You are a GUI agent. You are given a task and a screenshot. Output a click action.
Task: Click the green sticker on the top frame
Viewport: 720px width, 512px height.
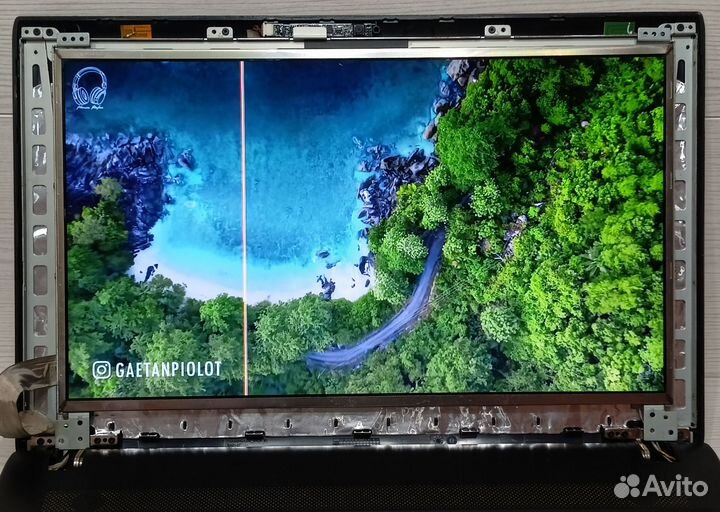point(618,29)
